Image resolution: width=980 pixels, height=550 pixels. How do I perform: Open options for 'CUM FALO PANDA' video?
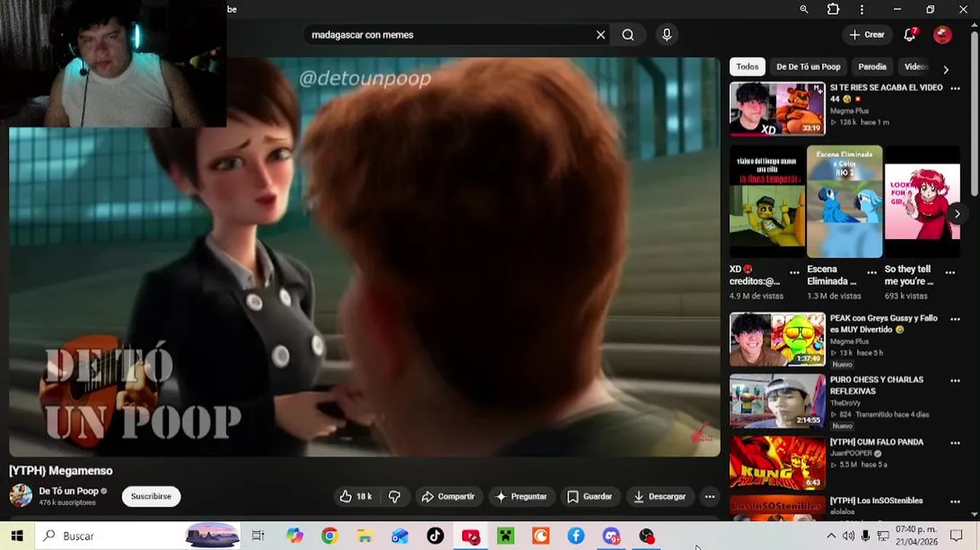pyautogui.click(x=955, y=443)
